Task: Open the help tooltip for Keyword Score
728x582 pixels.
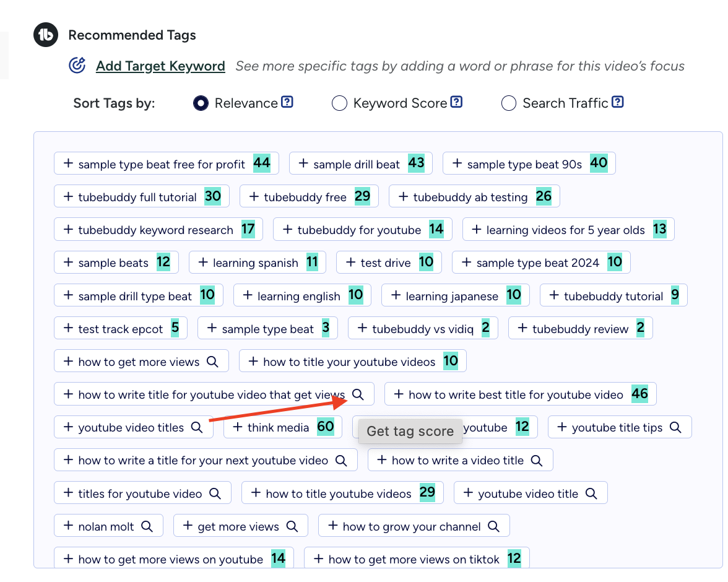Action: pyautogui.click(x=457, y=102)
